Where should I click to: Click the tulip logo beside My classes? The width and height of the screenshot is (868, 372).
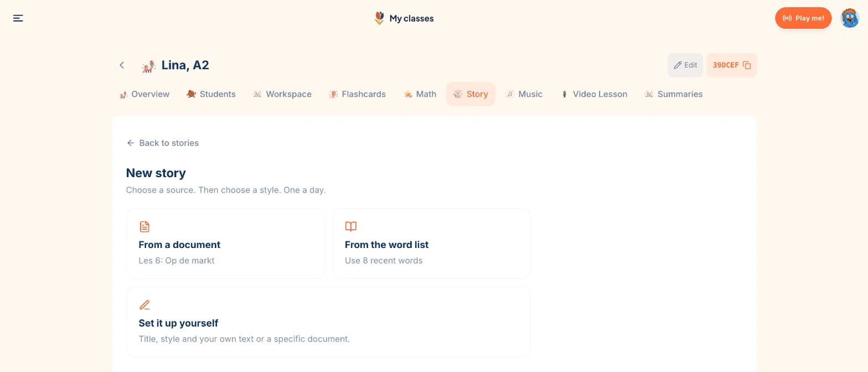379,18
